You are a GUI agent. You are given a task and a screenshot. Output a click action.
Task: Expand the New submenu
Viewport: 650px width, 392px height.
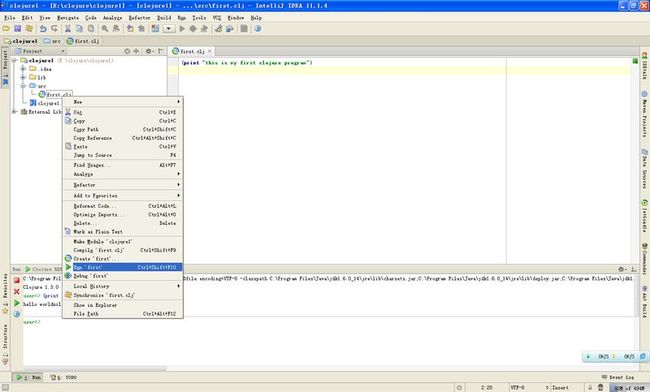[x=123, y=102]
